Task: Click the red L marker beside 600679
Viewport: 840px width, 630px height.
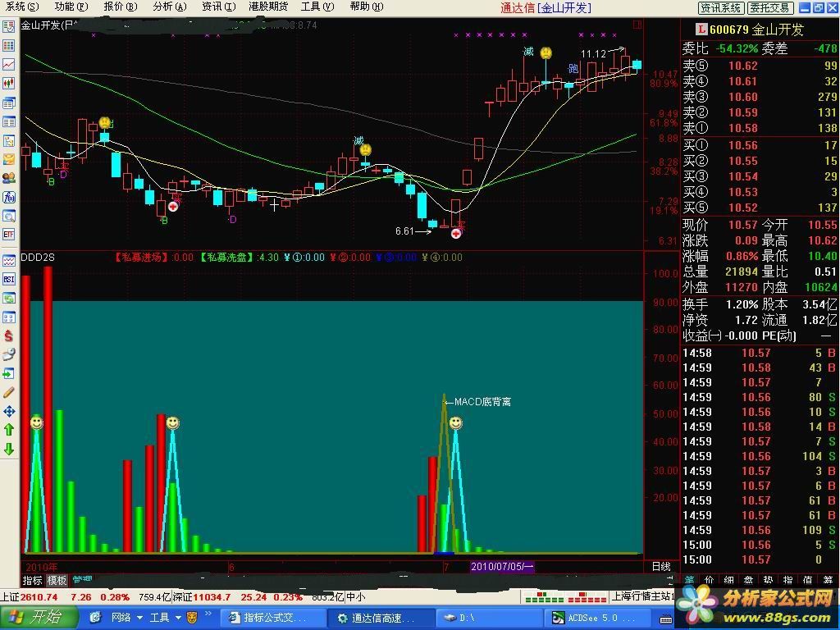Action: click(x=701, y=30)
